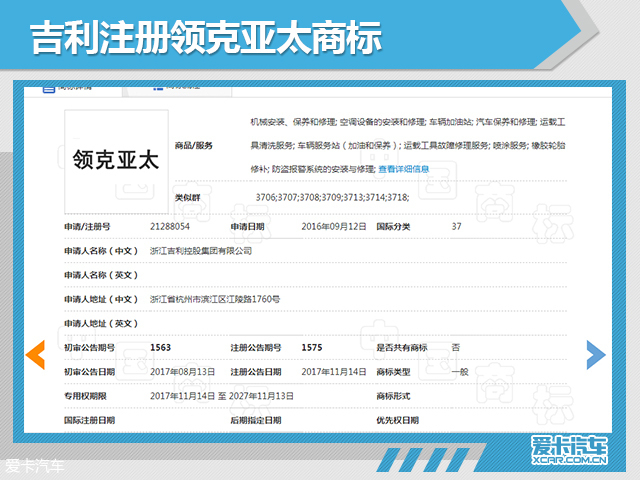This screenshot has width=640, height=480.
Task: Click shared trademark value 否
Action: point(456,348)
